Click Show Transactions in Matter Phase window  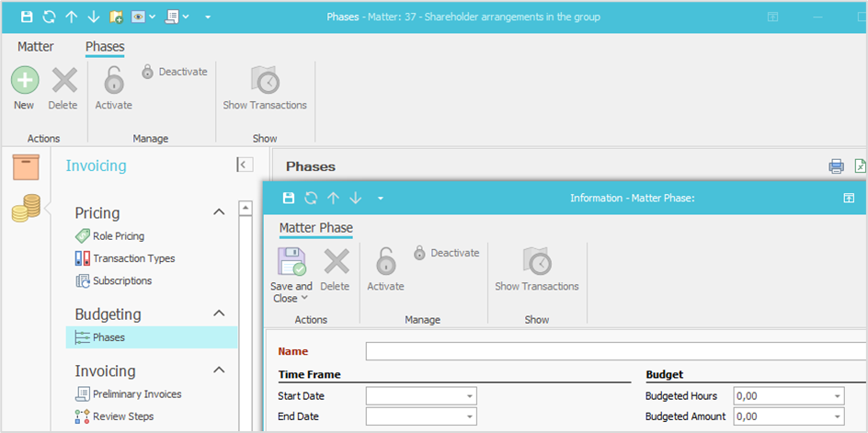point(537,263)
